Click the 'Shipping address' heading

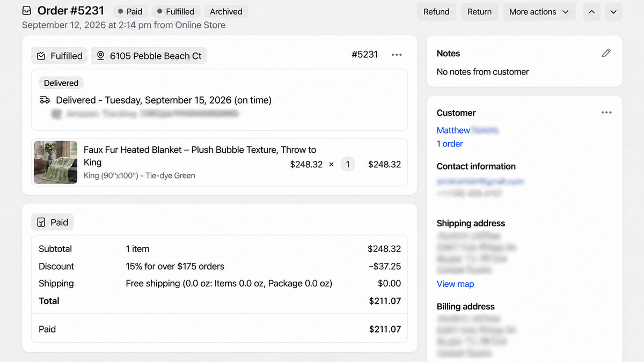(471, 223)
